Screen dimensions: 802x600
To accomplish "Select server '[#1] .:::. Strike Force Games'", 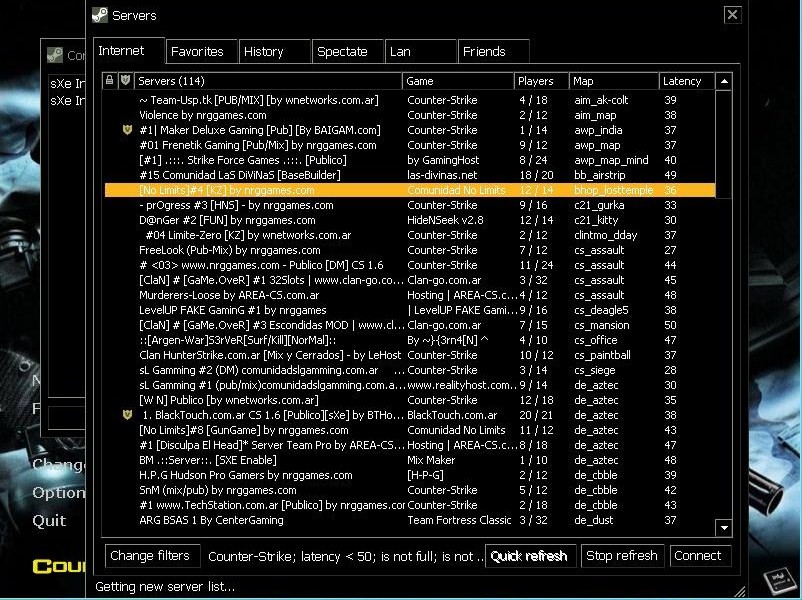I will coord(410,160).
